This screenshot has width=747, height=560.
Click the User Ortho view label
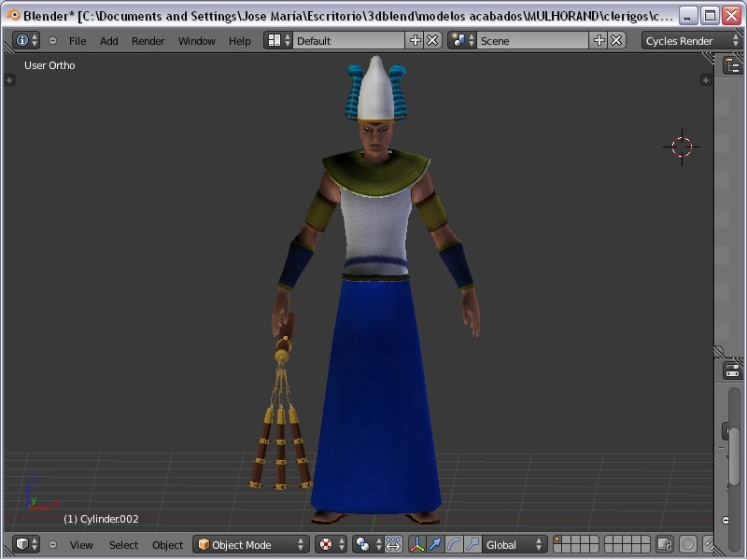click(49, 65)
